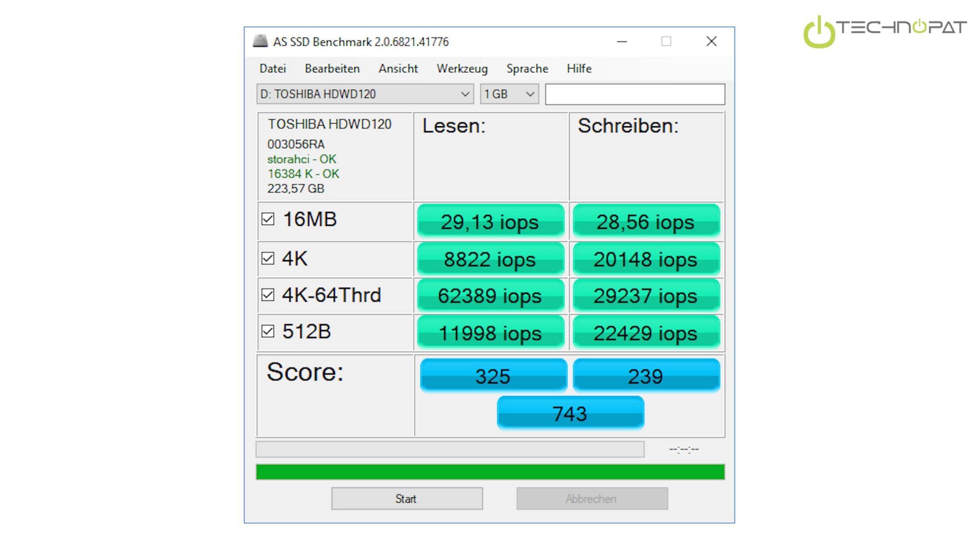Open the Datei menu
This screenshot has height=551, width=980.
tap(272, 69)
